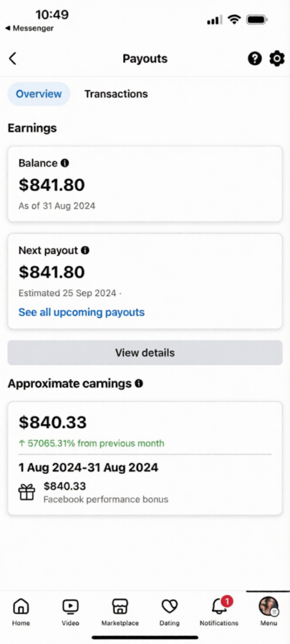
Task: Open Notifications bell icon
Action: tap(219, 611)
